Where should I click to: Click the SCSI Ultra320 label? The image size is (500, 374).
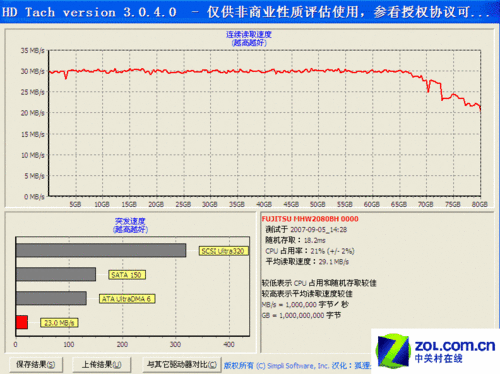tap(224, 251)
